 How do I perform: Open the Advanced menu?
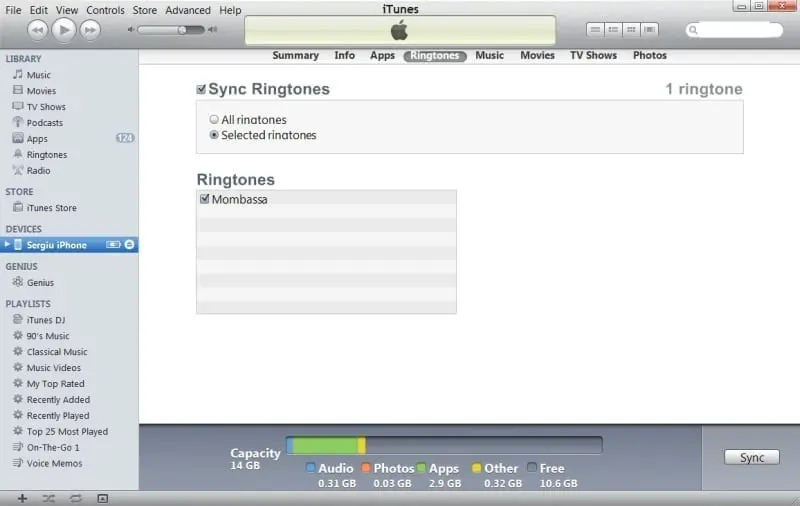(188, 10)
